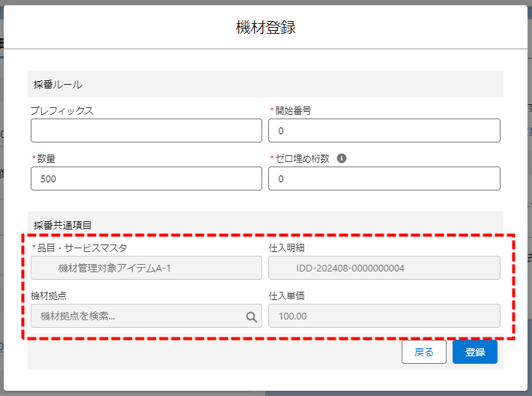
Task: Click the 数量 label text
Action: click(47, 158)
